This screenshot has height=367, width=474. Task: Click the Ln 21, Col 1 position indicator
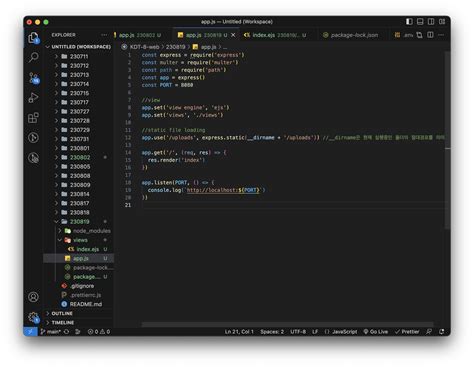[x=239, y=332]
